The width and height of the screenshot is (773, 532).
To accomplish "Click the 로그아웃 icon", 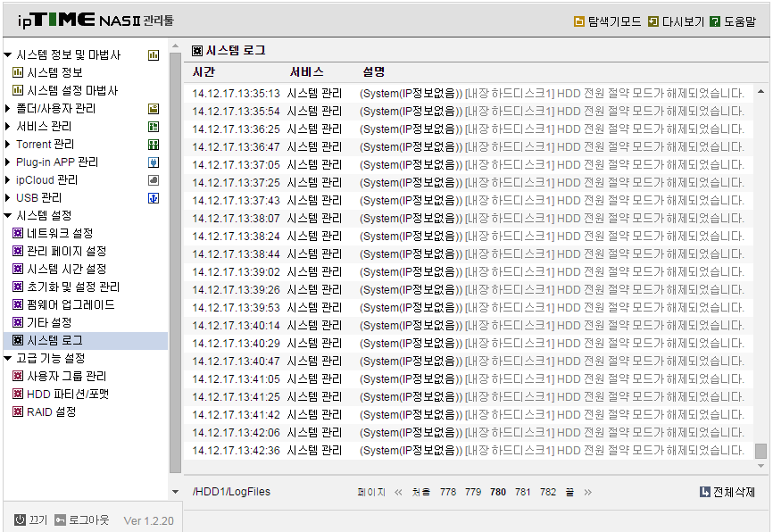I will coord(60,520).
